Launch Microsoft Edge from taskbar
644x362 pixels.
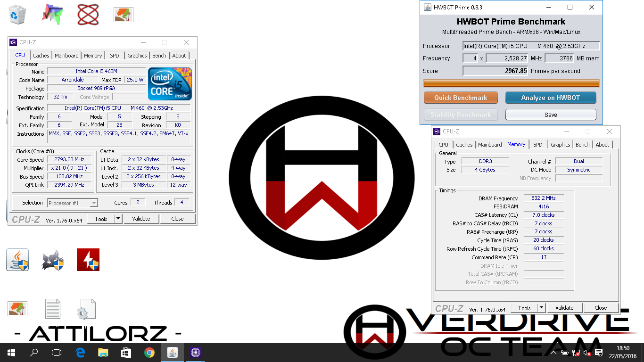[x=80, y=353]
